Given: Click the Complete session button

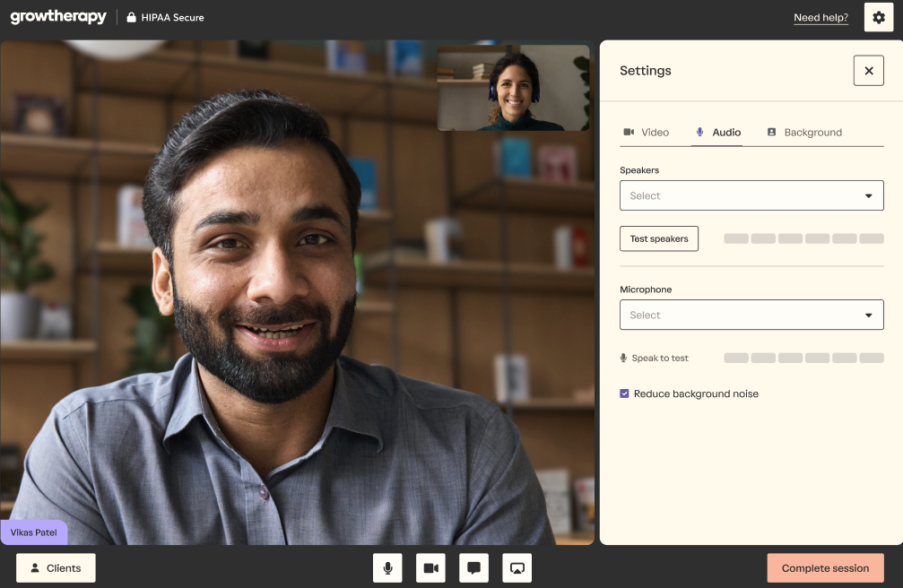Looking at the screenshot, I should [825, 568].
